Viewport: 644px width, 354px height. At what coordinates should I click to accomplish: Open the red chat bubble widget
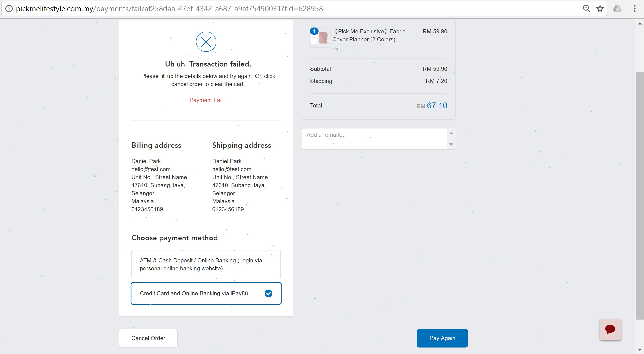tap(610, 330)
